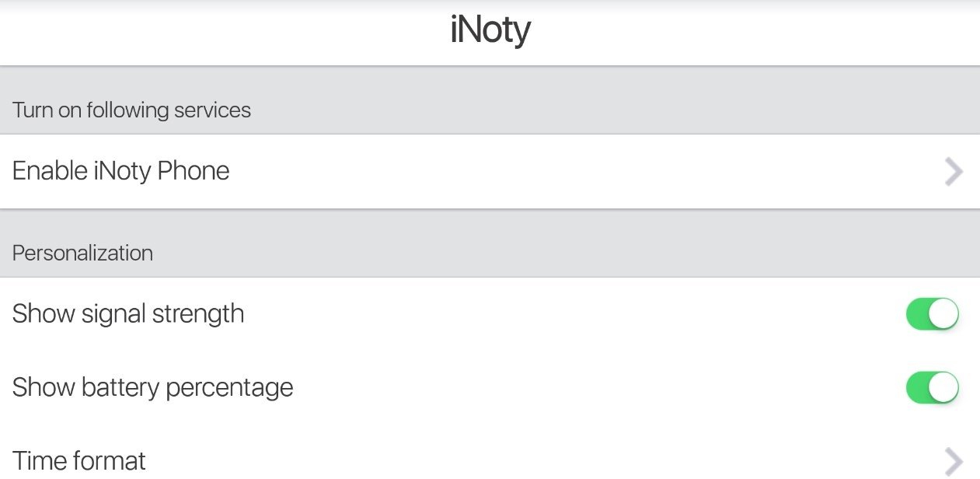
Task: Click the iNoty title at the top
Action: click(490, 30)
